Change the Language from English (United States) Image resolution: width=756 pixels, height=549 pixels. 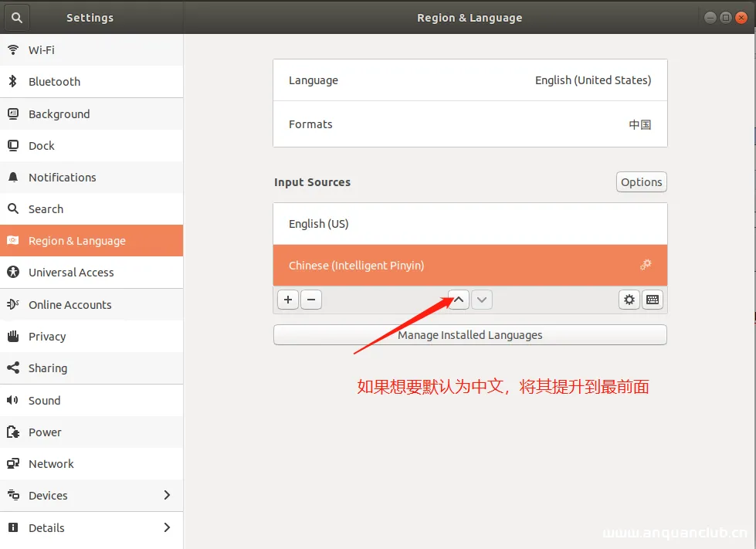(470, 80)
